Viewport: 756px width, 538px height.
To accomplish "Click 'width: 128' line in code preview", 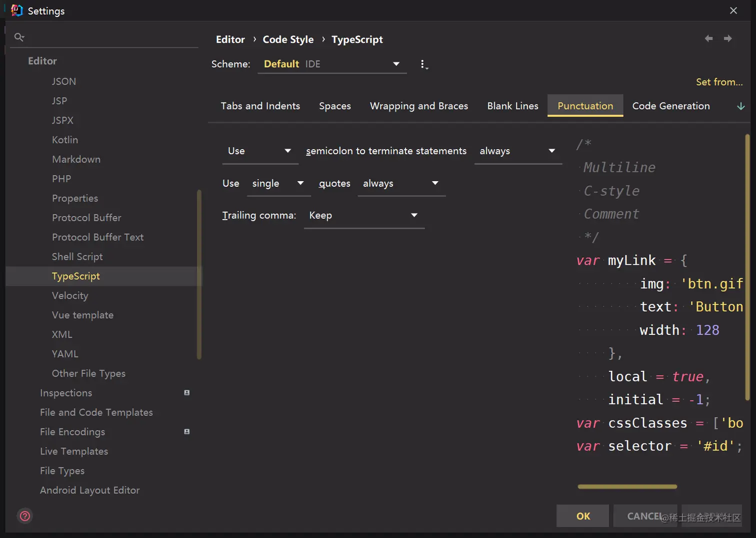I will tap(679, 330).
